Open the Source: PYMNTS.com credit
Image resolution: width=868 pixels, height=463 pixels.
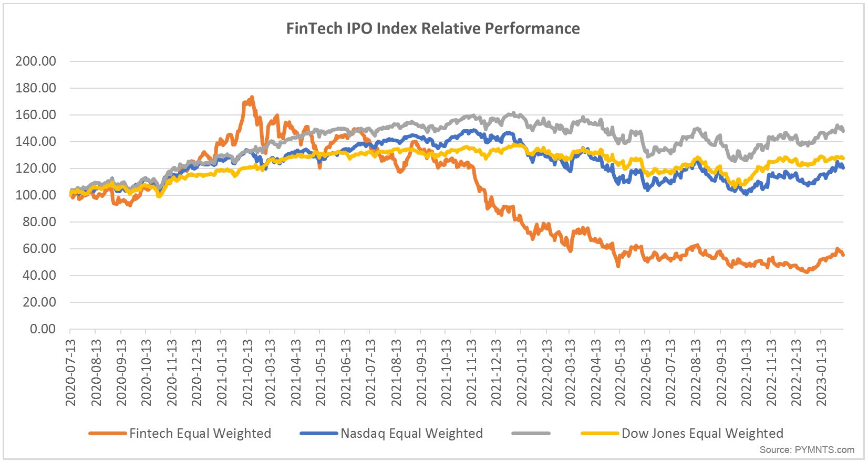(807, 450)
